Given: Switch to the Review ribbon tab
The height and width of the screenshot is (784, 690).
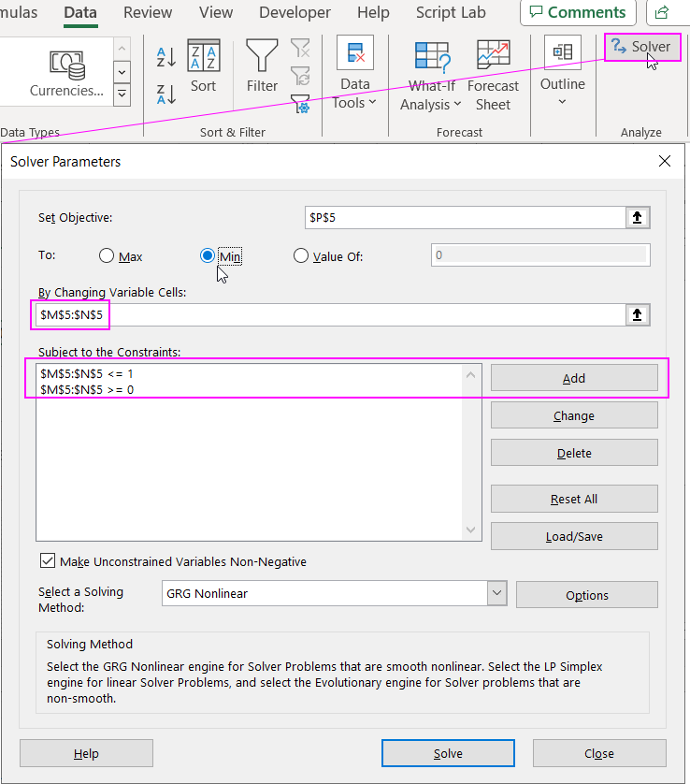Looking at the screenshot, I should (x=148, y=12).
